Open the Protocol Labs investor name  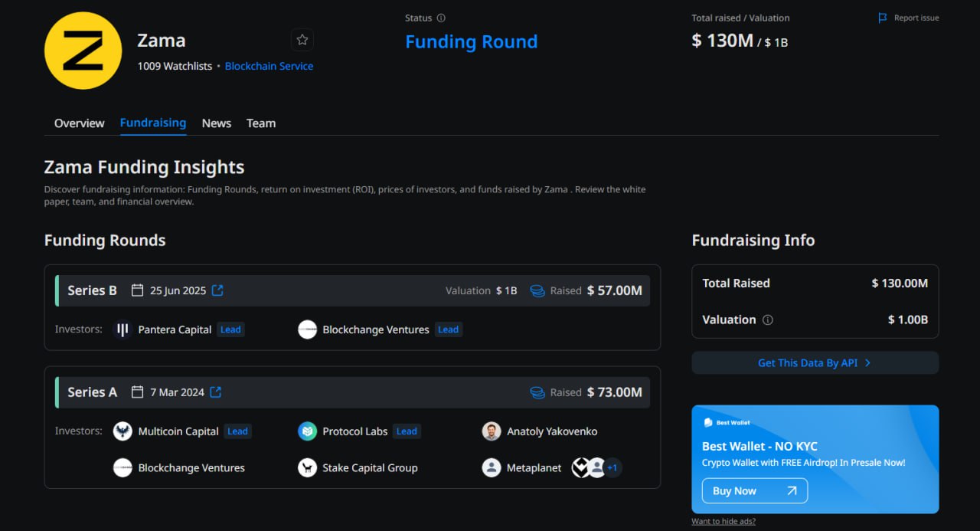pyautogui.click(x=354, y=431)
